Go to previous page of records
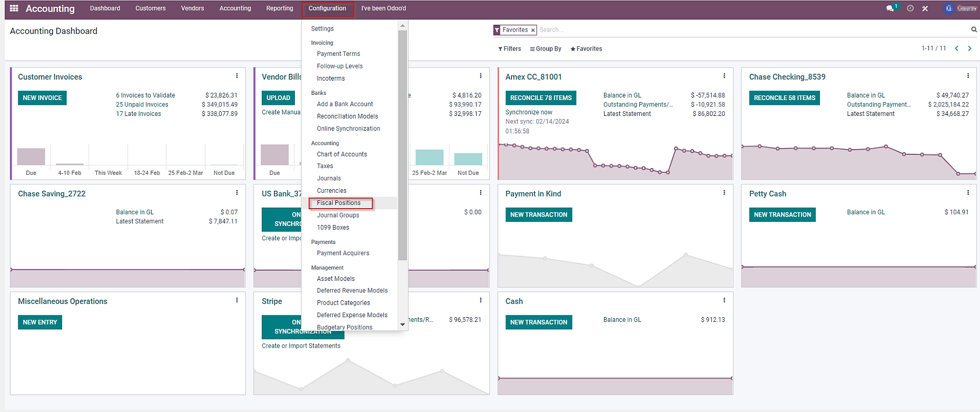Viewport: 980px width, 412px height. 957,48
